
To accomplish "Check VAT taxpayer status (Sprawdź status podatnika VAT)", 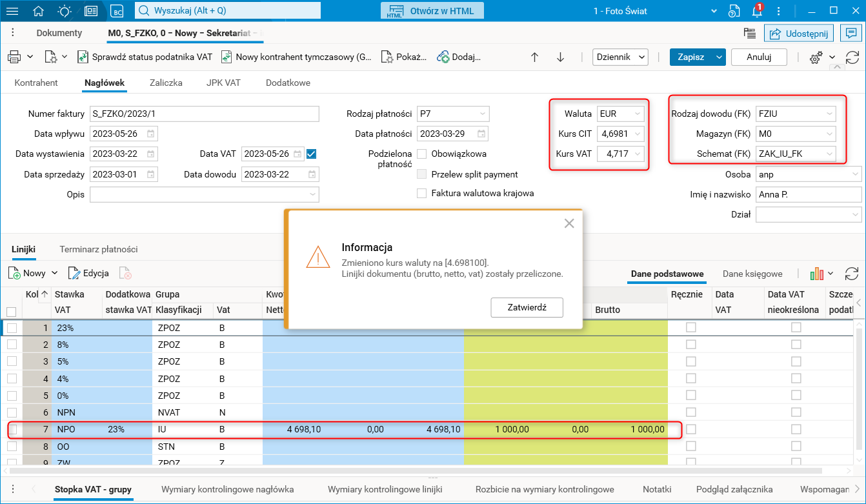I will pos(145,57).
